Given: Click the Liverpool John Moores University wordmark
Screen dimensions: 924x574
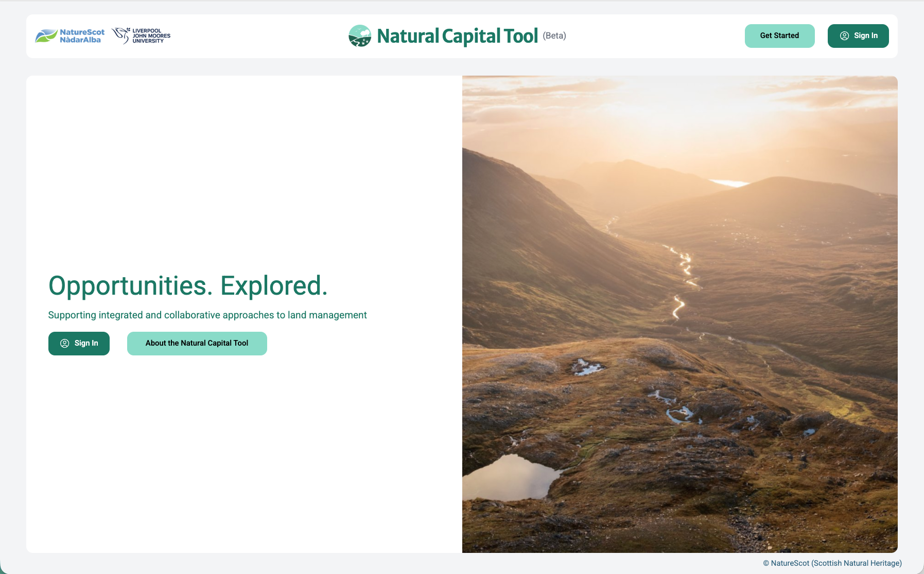Looking at the screenshot, I should point(151,36).
